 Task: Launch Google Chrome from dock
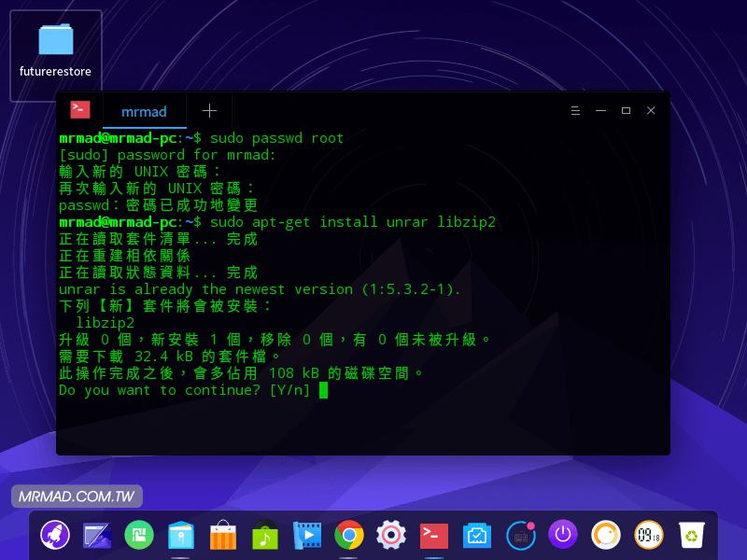349,536
